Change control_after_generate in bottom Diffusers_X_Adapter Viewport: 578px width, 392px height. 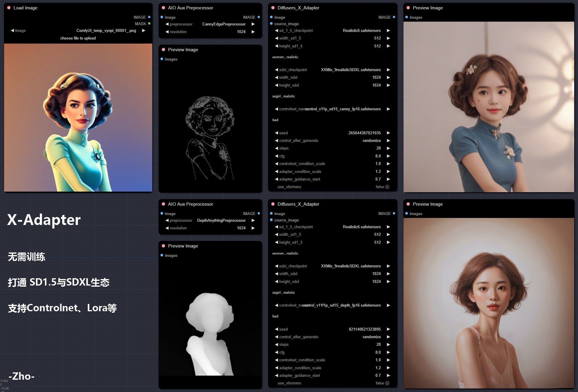pos(332,337)
